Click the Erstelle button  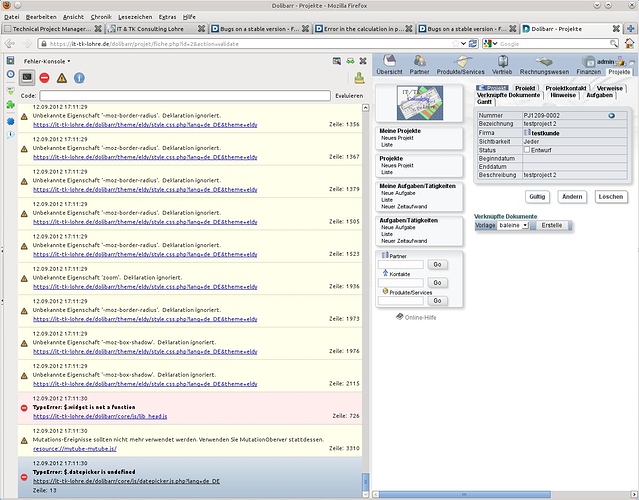[551, 225]
